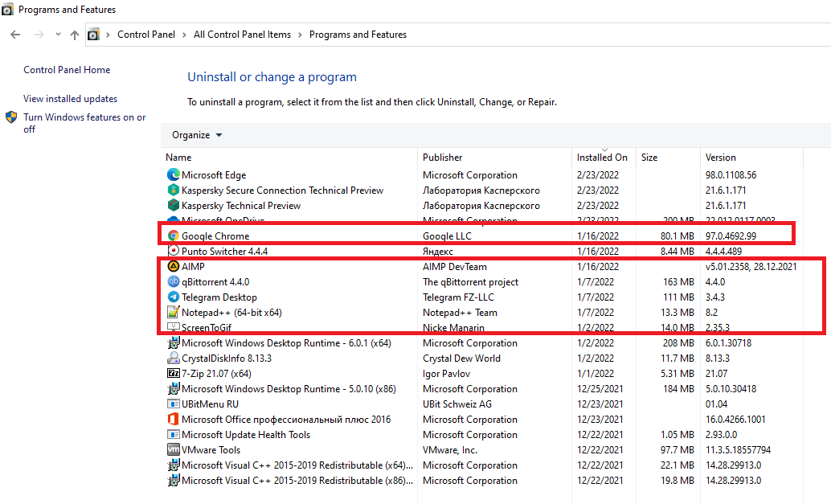This screenshot has width=831, height=504.
Task: Click the address bar Control Panel icon
Action: click(x=93, y=35)
